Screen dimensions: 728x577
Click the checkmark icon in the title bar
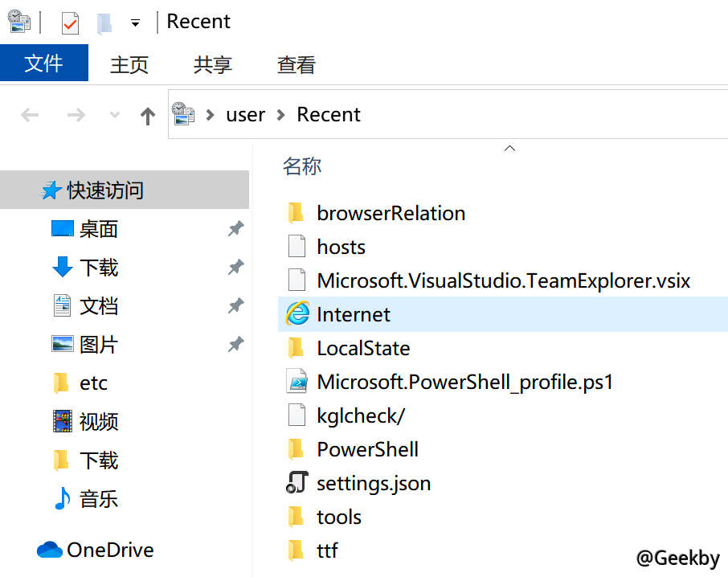68,21
